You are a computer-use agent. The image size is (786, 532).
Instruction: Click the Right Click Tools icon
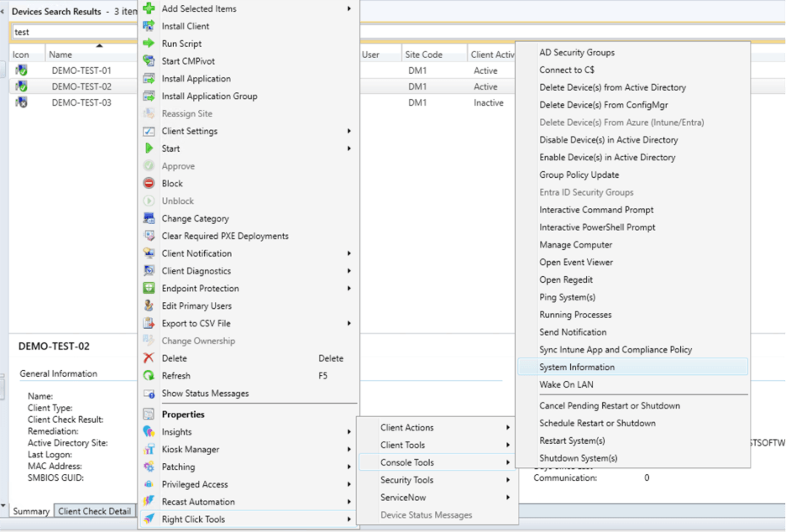[x=149, y=519]
